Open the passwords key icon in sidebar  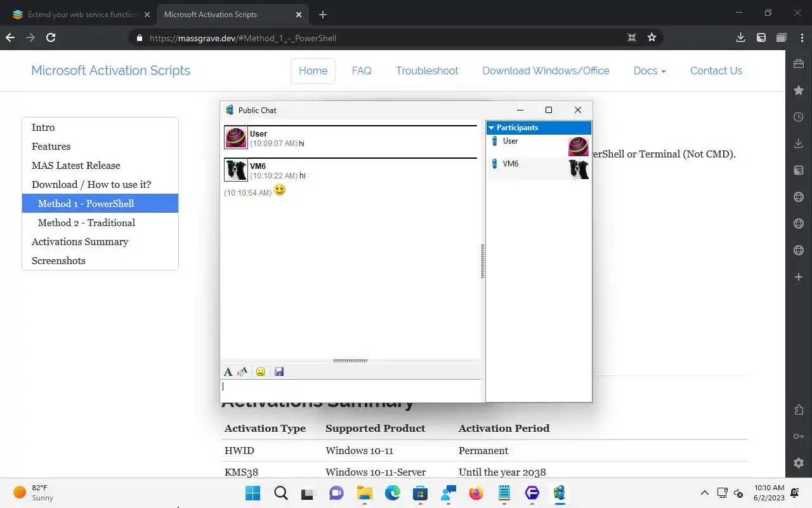[799, 436]
